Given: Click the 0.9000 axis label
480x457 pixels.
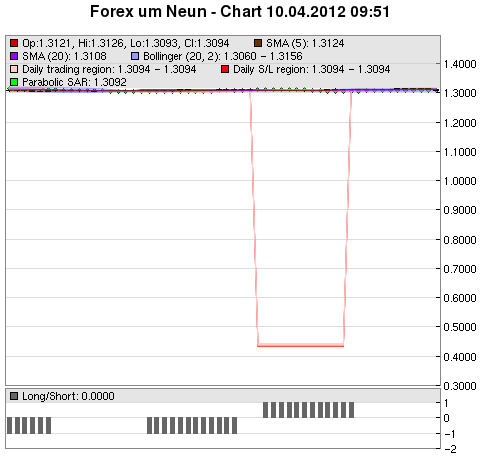Looking at the screenshot, I should pos(460,210).
